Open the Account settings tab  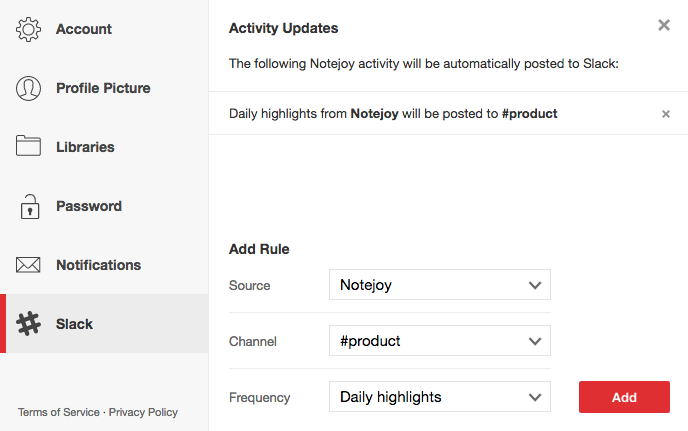coord(84,29)
